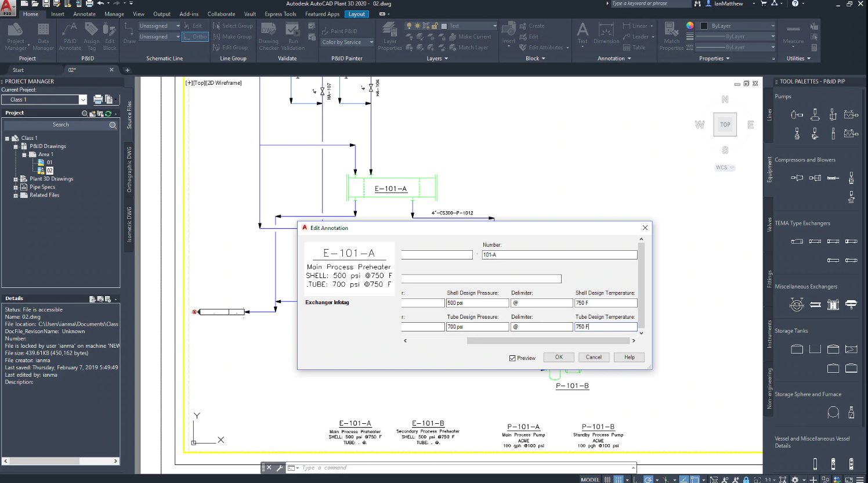Enable the Ortho schematic line mode

click(195, 36)
